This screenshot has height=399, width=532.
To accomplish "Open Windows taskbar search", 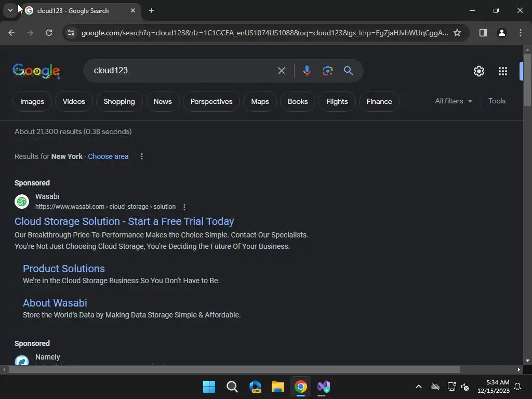I will click(232, 387).
